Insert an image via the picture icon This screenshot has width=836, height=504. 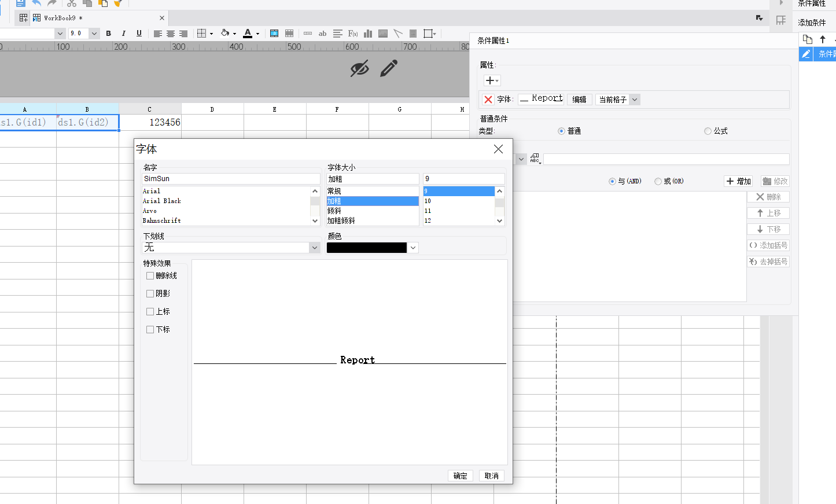pos(383,34)
